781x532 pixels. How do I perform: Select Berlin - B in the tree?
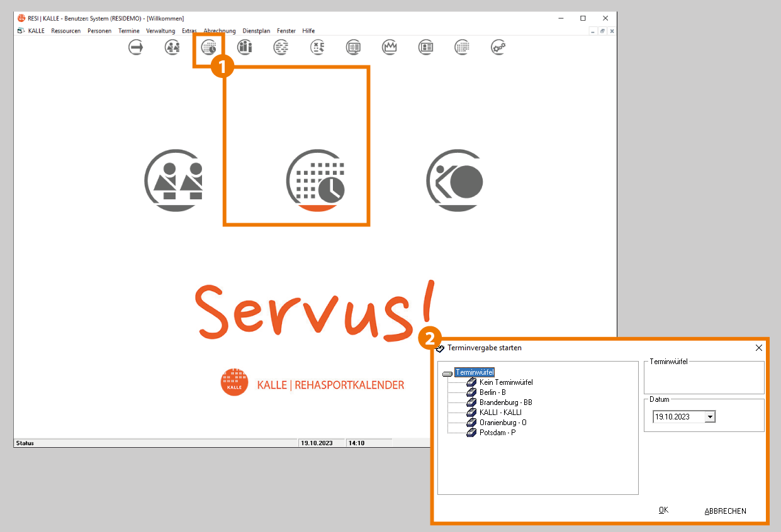coord(492,392)
